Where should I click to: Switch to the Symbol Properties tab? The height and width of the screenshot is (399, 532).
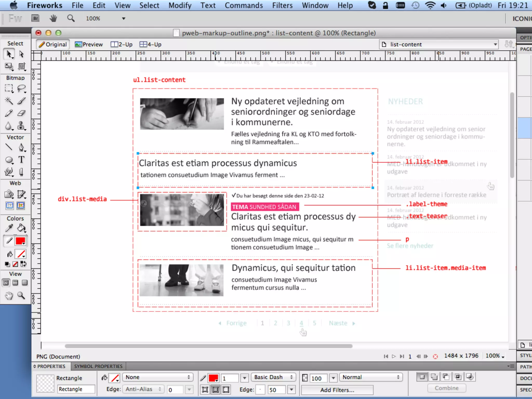click(x=98, y=366)
